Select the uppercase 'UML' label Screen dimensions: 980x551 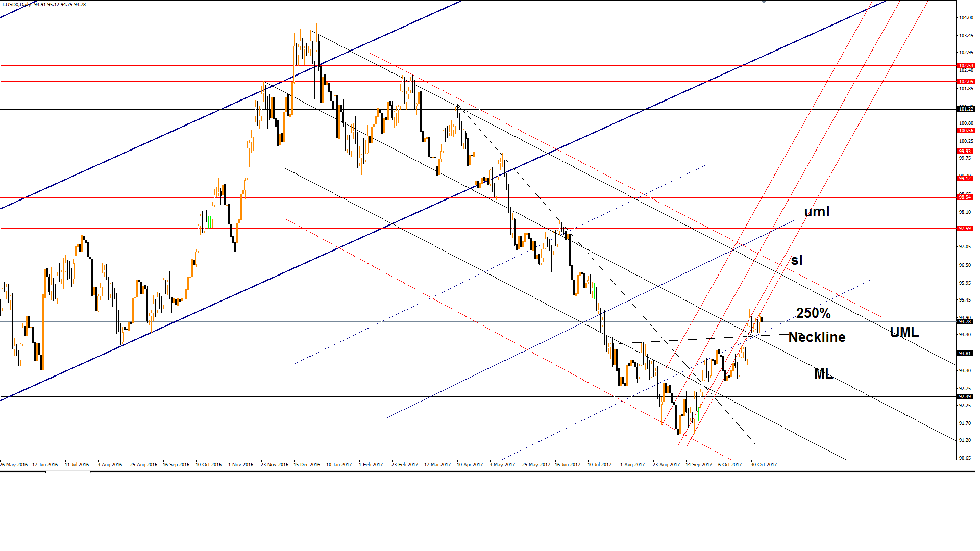pos(904,333)
